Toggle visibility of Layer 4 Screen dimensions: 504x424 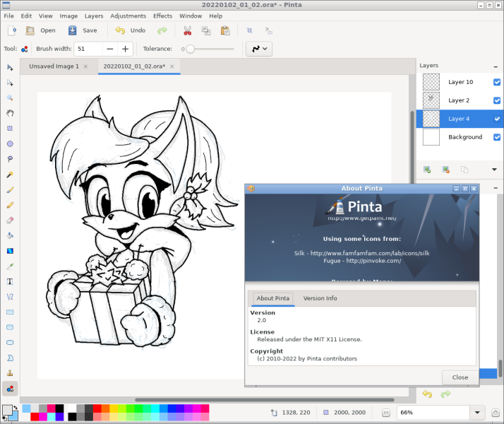[497, 119]
